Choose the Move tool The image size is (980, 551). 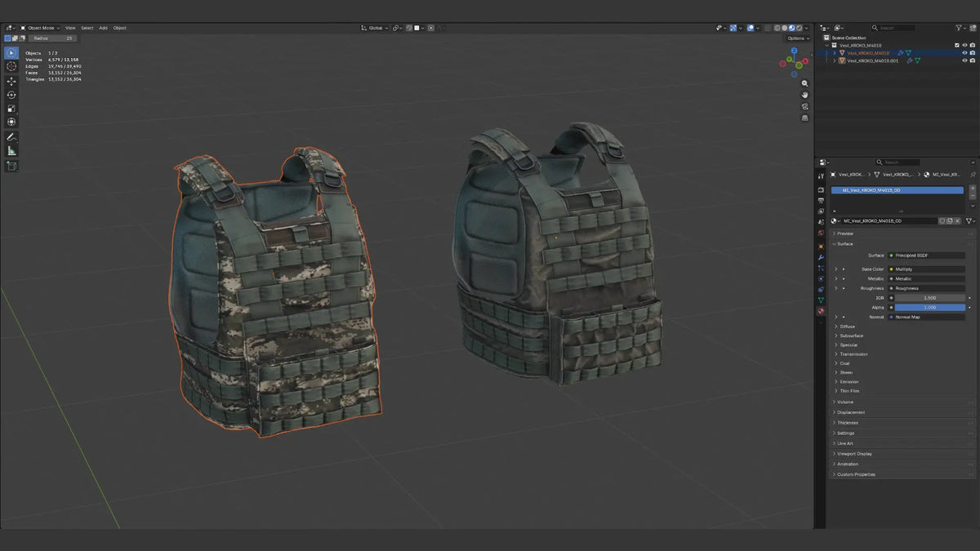pyautogui.click(x=11, y=82)
